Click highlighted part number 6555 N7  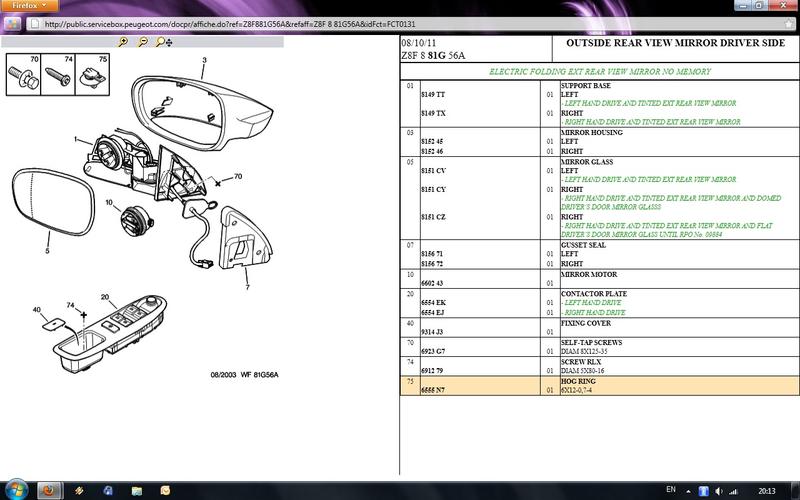[433, 390]
